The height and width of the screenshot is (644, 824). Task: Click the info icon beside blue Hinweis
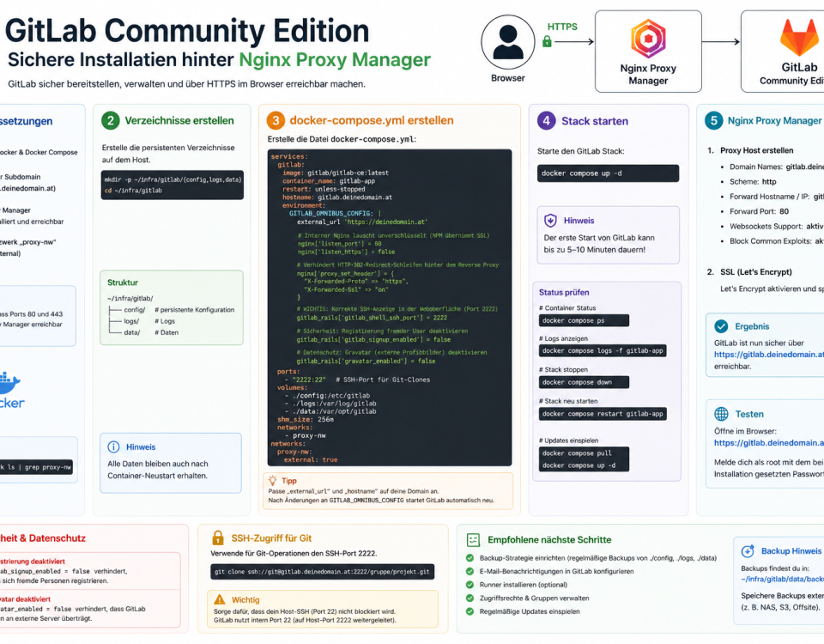[113, 447]
